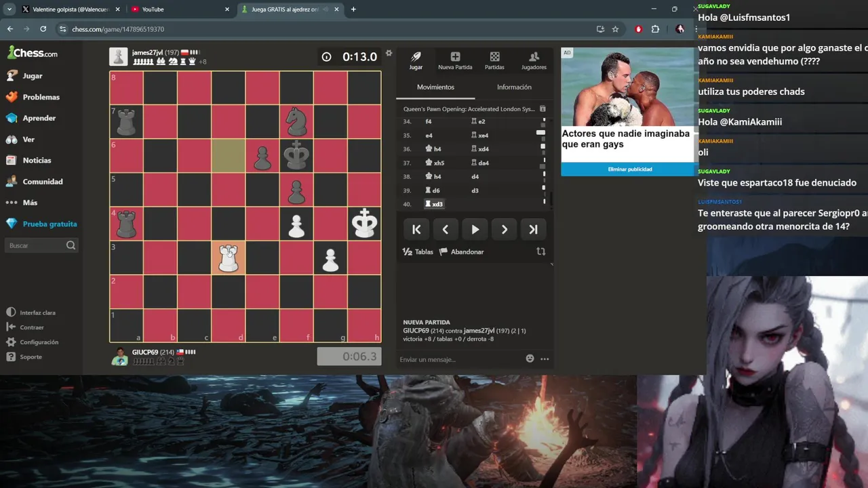This screenshot has width=868, height=488.
Task: Switch to the Movimientos tab
Action: tap(435, 87)
